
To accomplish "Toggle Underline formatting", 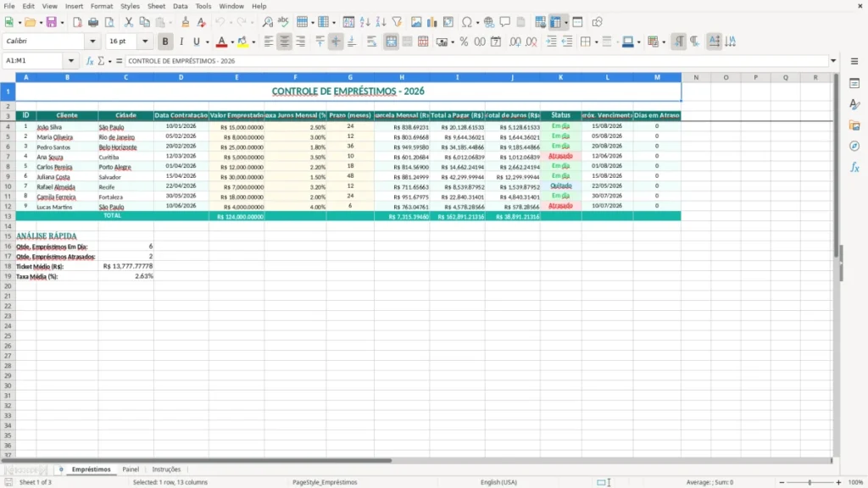I will point(196,42).
